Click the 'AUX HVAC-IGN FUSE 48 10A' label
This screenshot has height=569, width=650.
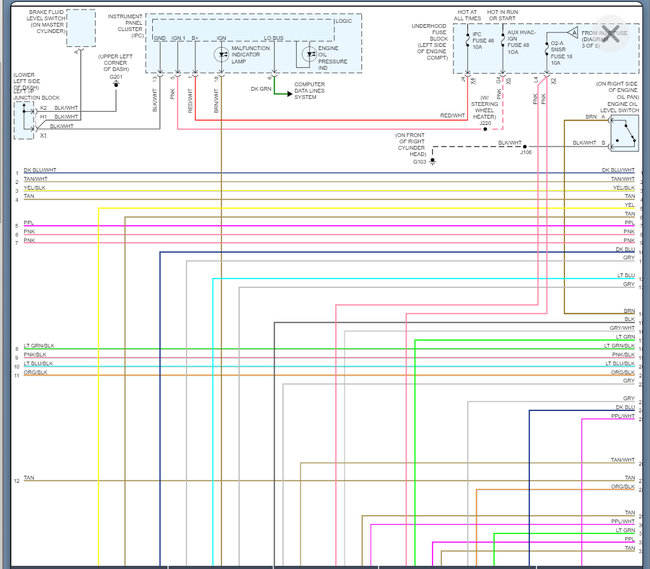(521, 42)
